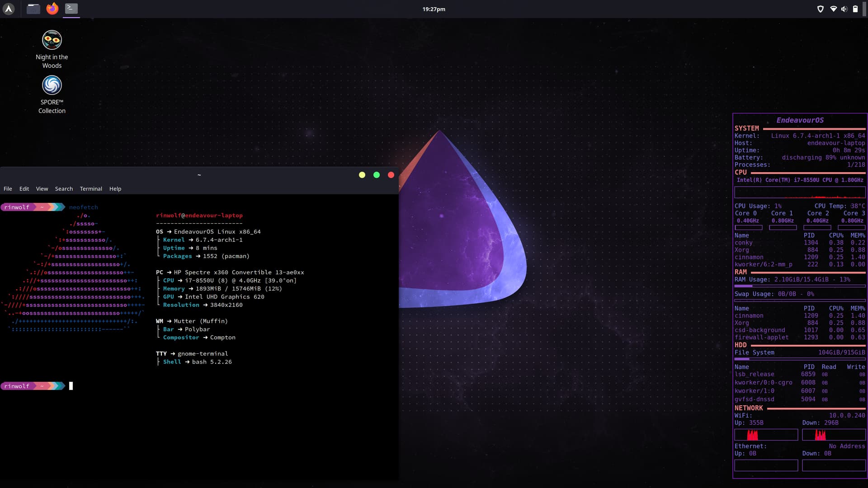This screenshot has height=488, width=868.
Task: Click the Core 0 frequency bar in conky
Action: tap(749, 227)
